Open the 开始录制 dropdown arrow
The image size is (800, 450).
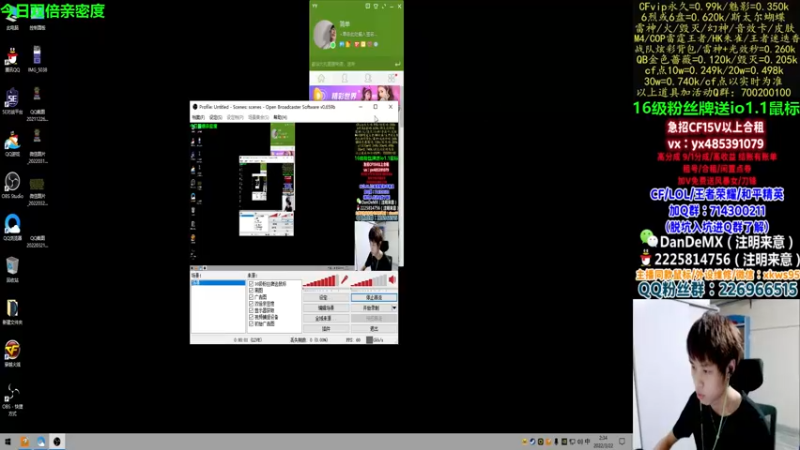point(394,308)
